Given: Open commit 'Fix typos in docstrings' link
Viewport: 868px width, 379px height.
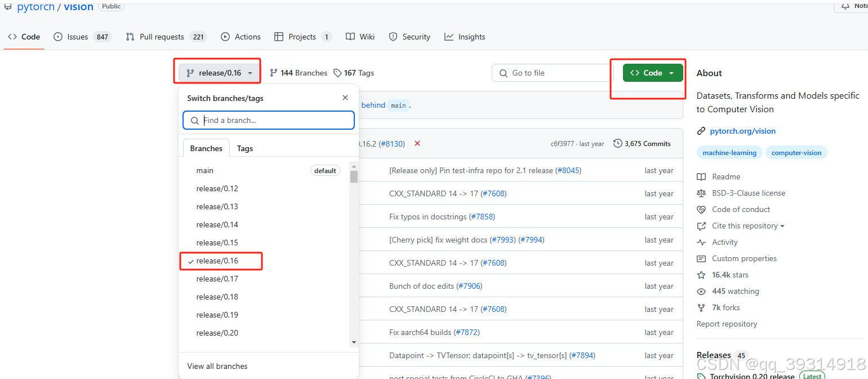Looking at the screenshot, I should 428,217.
